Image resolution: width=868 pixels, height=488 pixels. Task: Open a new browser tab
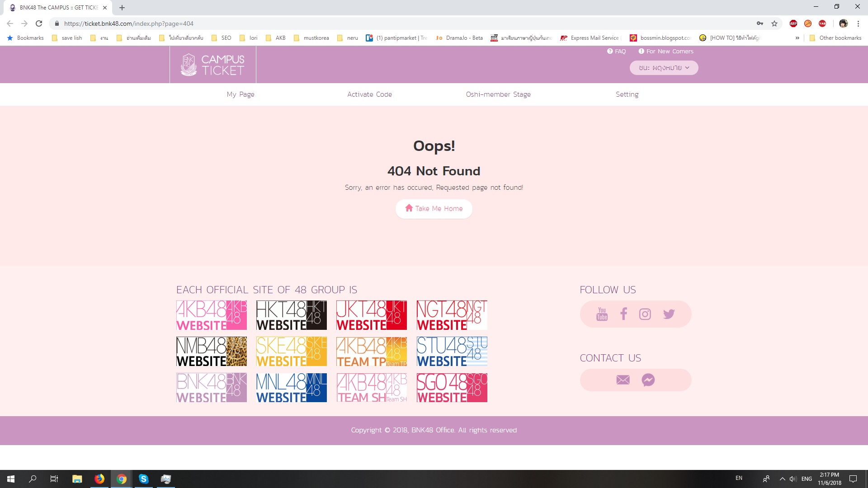coord(122,8)
